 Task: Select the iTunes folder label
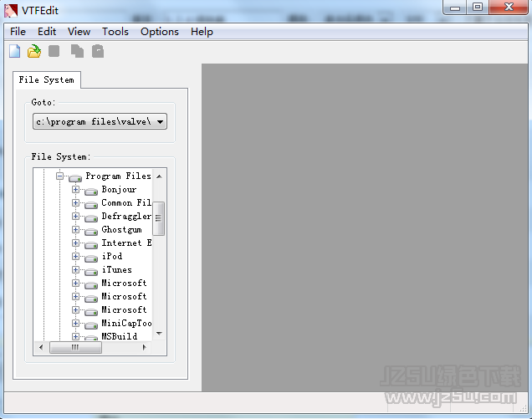coord(117,270)
